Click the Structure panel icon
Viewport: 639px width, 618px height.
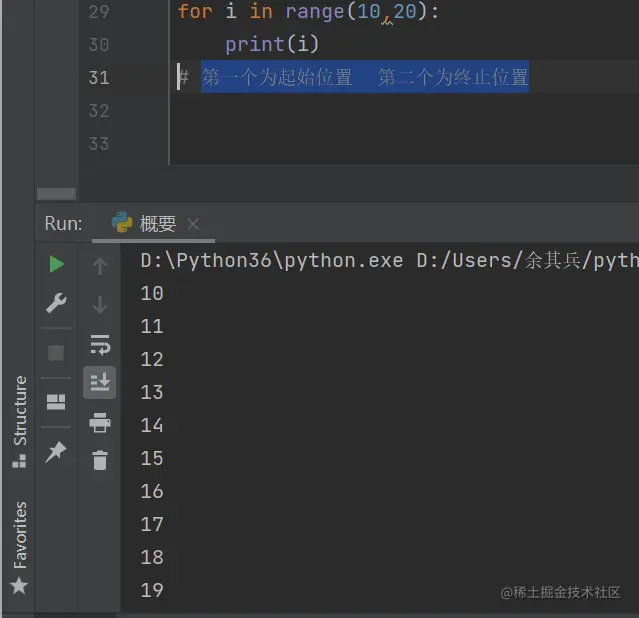[19, 461]
